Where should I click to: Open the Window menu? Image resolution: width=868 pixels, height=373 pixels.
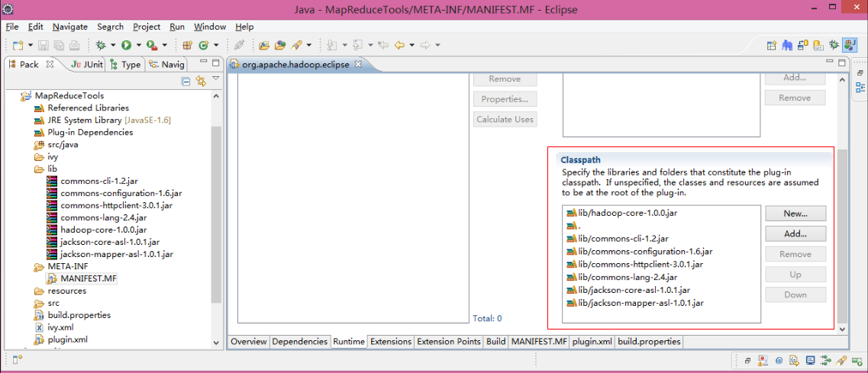[x=210, y=27]
